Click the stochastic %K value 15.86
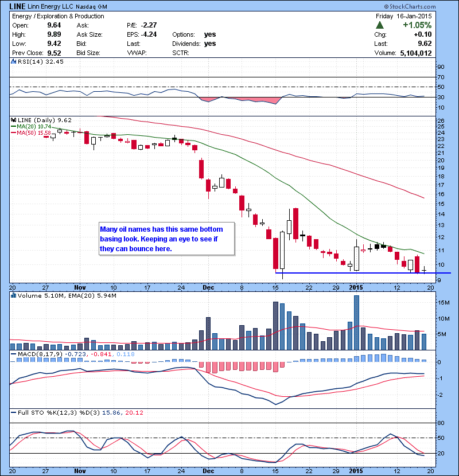The height and width of the screenshot is (476, 459). click(111, 412)
